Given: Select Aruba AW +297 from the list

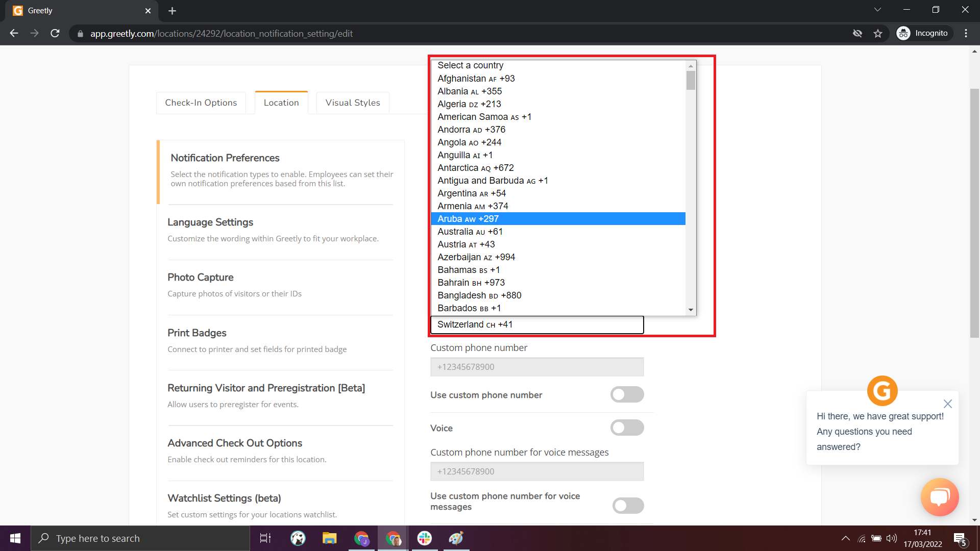Looking at the screenshot, I should pyautogui.click(x=558, y=219).
